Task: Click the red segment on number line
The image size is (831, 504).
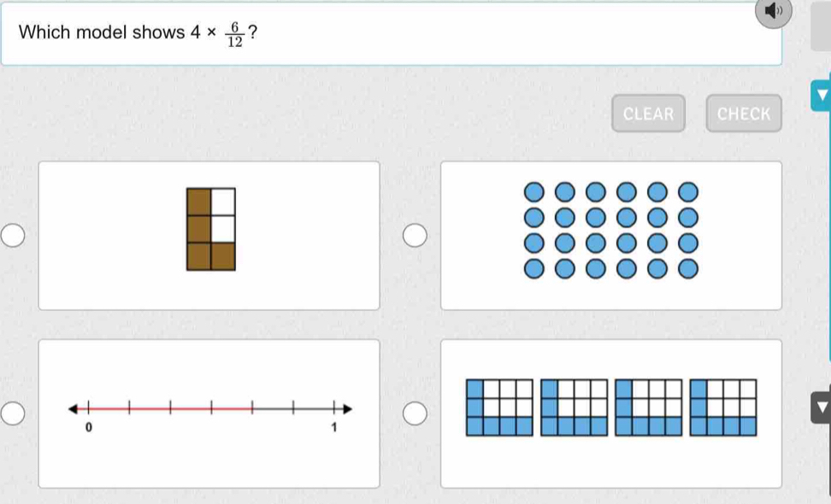Action: (x=169, y=408)
